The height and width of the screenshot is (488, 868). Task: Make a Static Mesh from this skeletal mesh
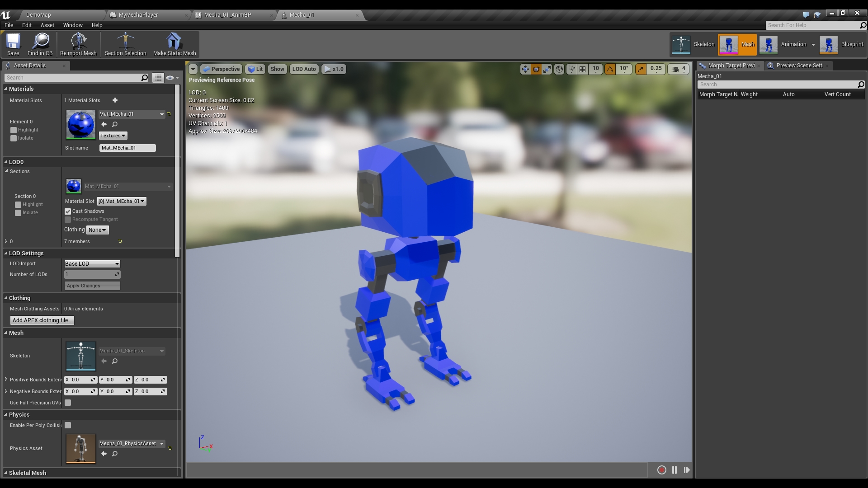pyautogui.click(x=174, y=44)
